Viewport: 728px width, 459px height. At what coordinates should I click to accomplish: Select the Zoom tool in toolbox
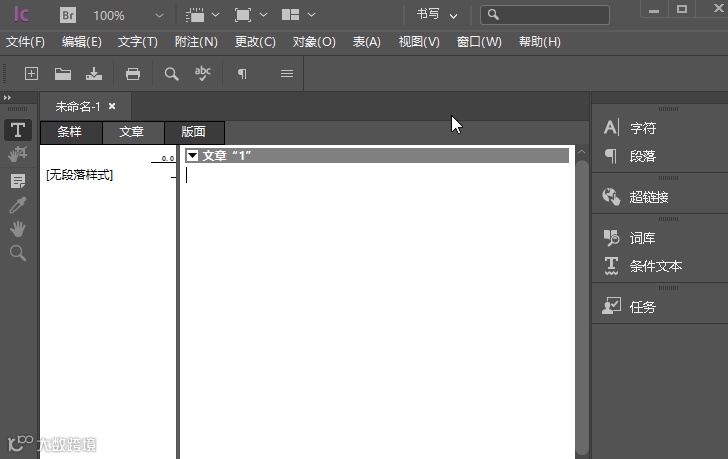[x=18, y=253]
